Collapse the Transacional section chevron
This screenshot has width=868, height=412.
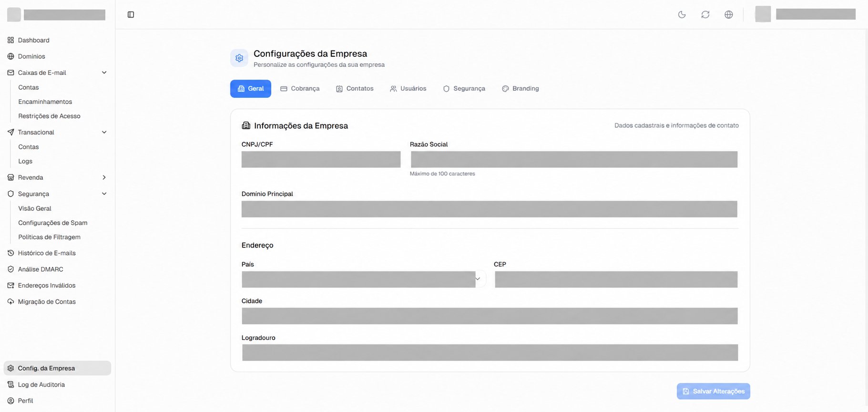coord(104,132)
